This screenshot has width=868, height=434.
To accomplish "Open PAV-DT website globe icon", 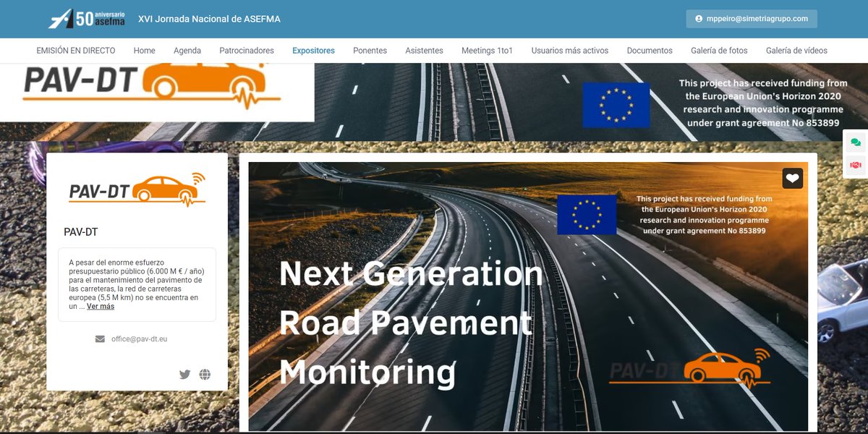I will pyautogui.click(x=205, y=374).
